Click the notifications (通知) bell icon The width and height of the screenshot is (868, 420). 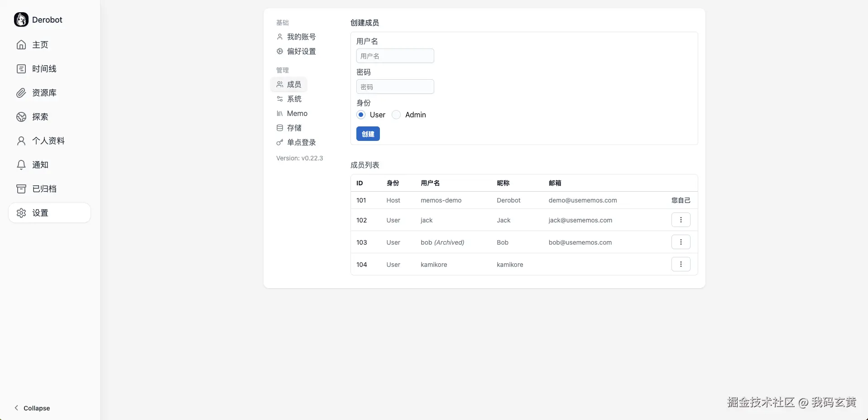coord(21,164)
